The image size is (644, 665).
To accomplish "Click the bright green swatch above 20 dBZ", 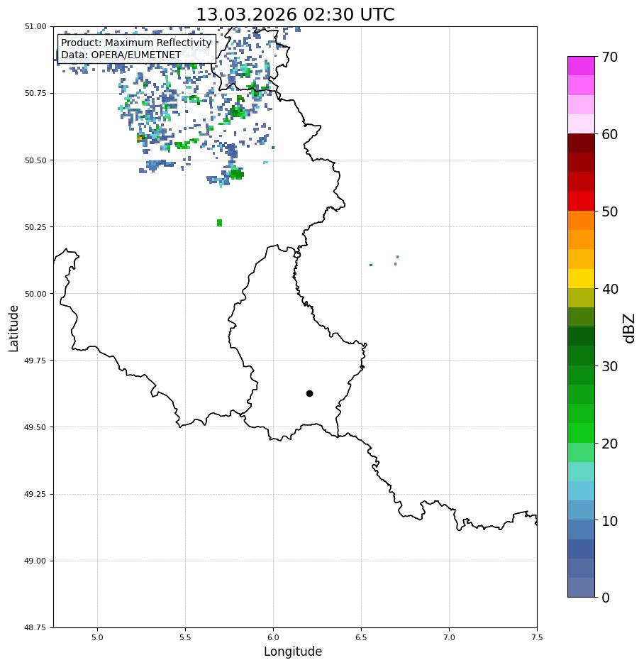I will [x=582, y=433].
